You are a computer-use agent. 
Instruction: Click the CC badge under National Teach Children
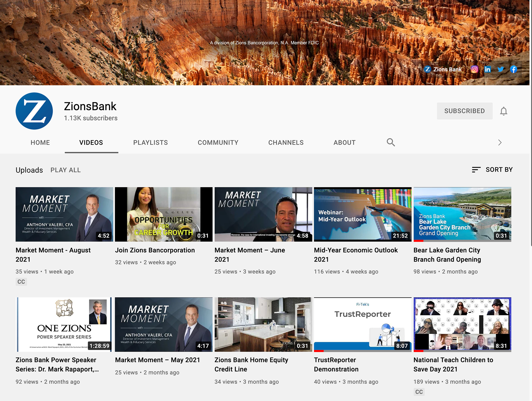point(419,392)
